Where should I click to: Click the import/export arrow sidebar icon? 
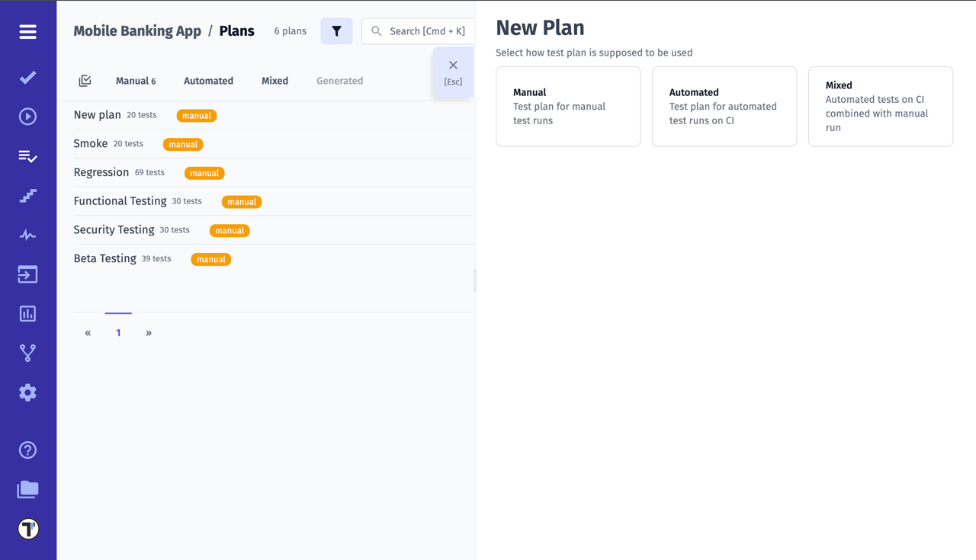point(27,274)
